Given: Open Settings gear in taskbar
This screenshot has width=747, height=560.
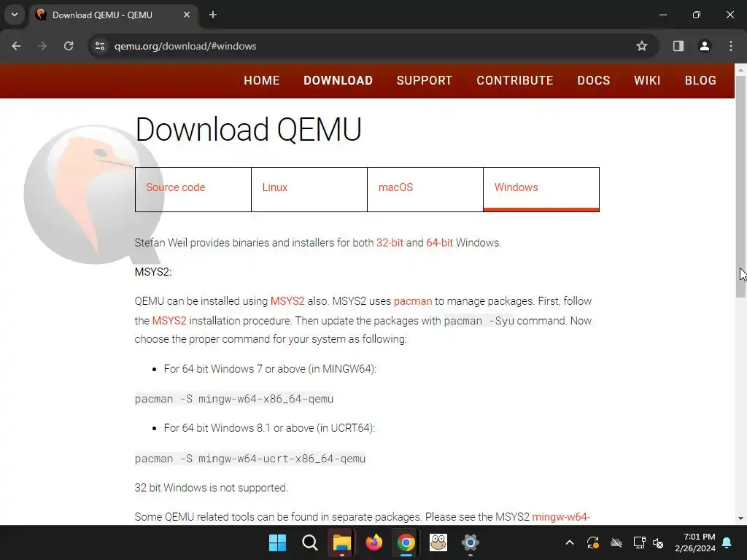Looking at the screenshot, I should click(471, 542).
